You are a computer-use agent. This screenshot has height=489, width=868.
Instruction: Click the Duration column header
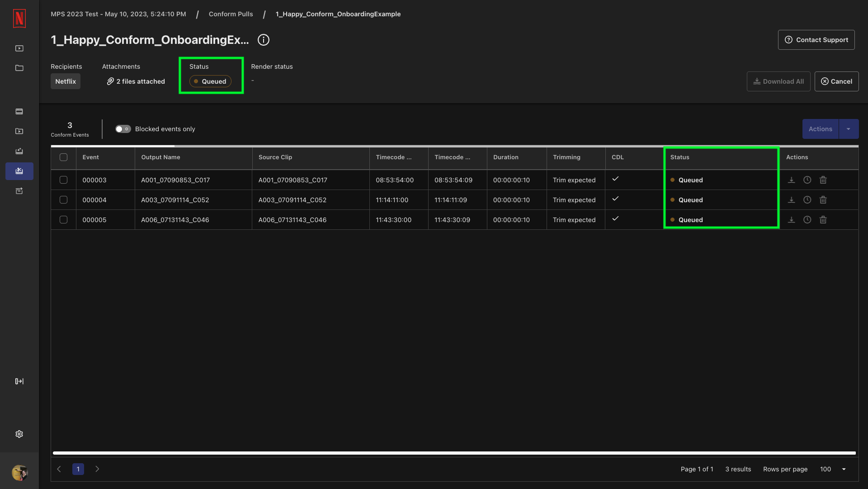click(x=517, y=157)
